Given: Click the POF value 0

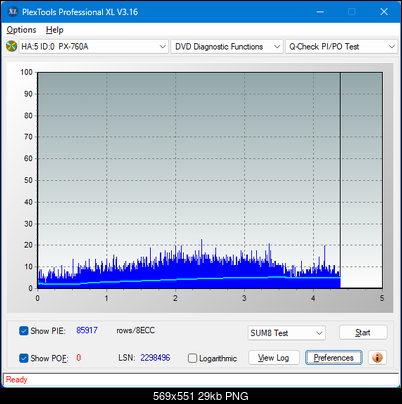Looking at the screenshot, I should 79,358.
